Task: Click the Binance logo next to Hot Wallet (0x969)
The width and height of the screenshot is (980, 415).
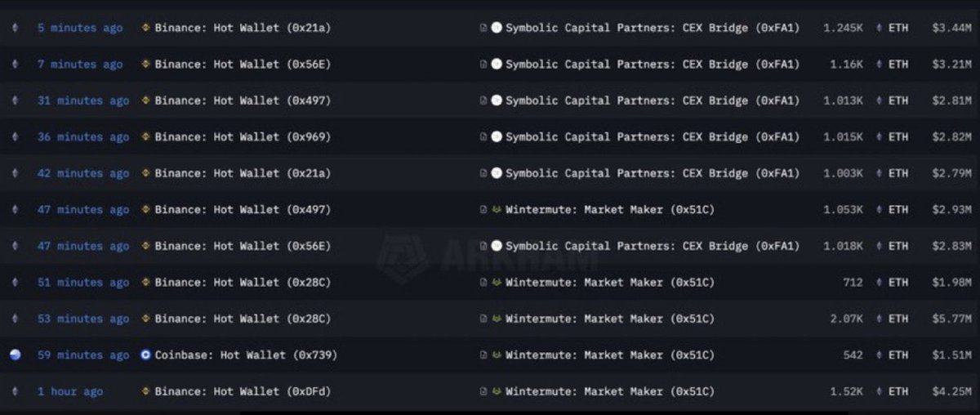Action: [x=146, y=137]
